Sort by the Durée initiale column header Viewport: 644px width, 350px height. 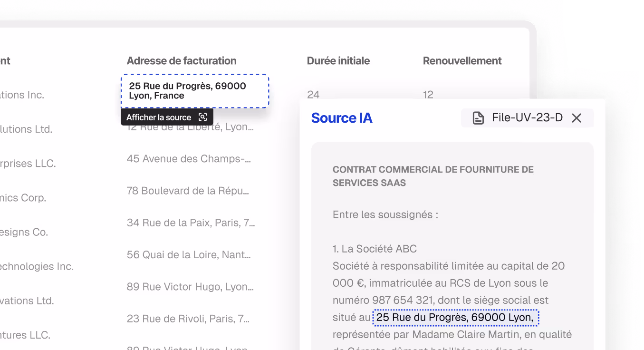pyautogui.click(x=338, y=61)
